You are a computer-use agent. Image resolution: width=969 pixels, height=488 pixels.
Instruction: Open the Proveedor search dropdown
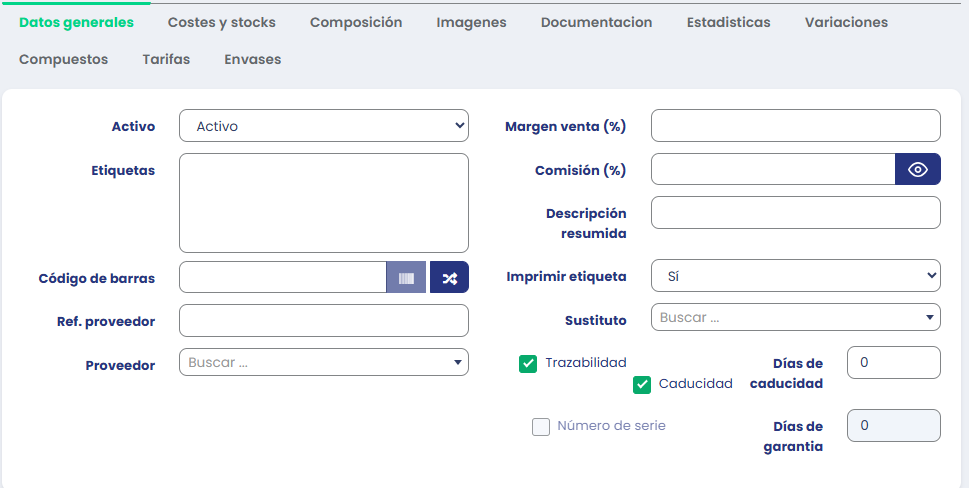[x=323, y=362]
